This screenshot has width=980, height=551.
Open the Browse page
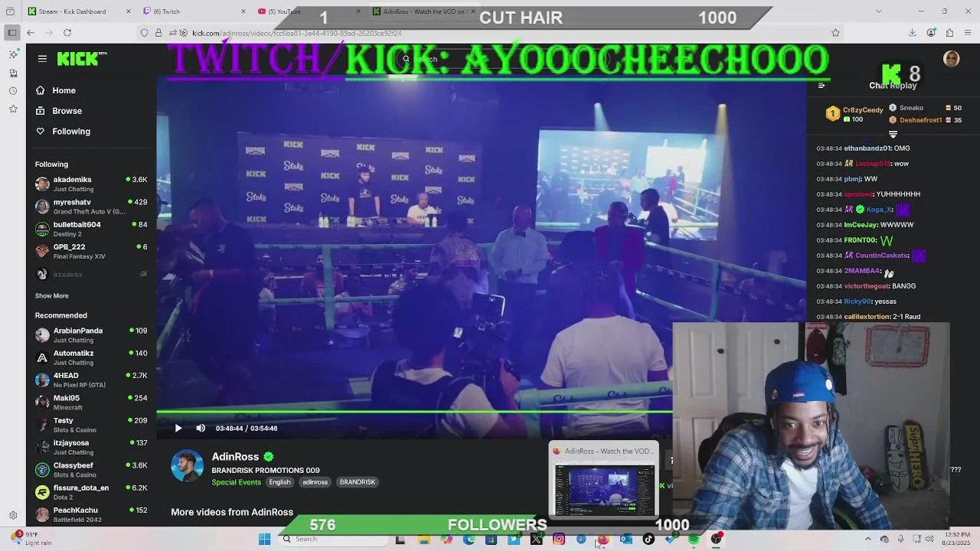pyautogui.click(x=59, y=111)
